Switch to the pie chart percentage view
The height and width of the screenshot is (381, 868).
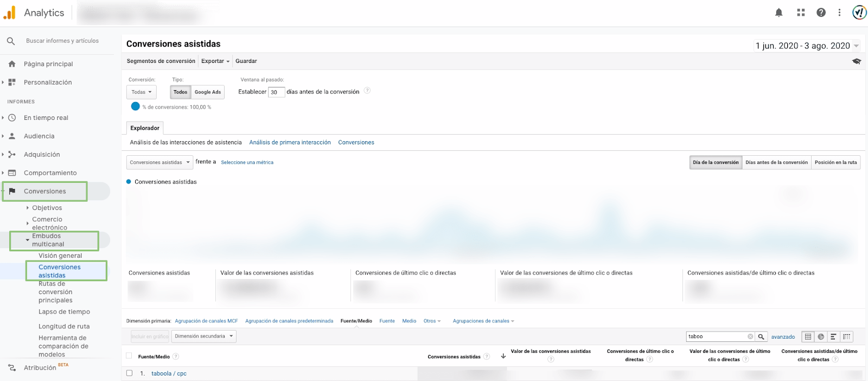pyautogui.click(x=821, y=336)
